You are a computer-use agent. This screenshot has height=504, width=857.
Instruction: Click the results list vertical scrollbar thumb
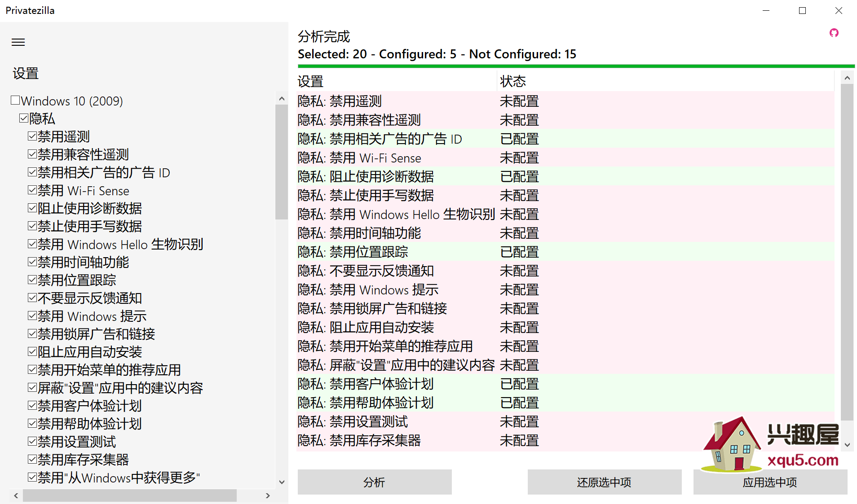point(847,252)
